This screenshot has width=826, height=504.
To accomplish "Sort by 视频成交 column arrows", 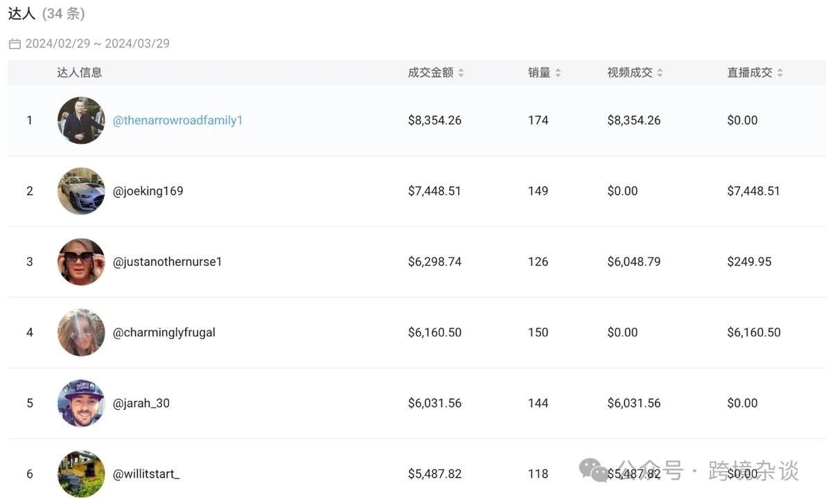I will point(660,73).
